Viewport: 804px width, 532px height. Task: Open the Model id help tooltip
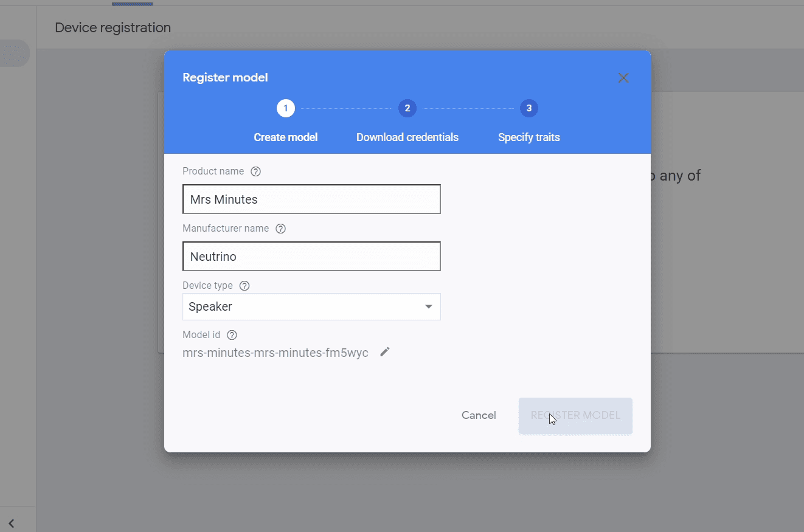point(231,334)
